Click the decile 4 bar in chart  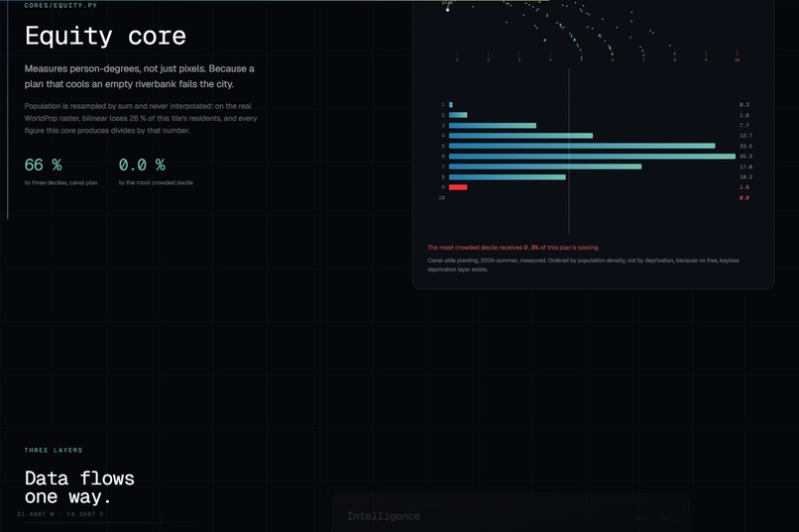tap(520, 136)
